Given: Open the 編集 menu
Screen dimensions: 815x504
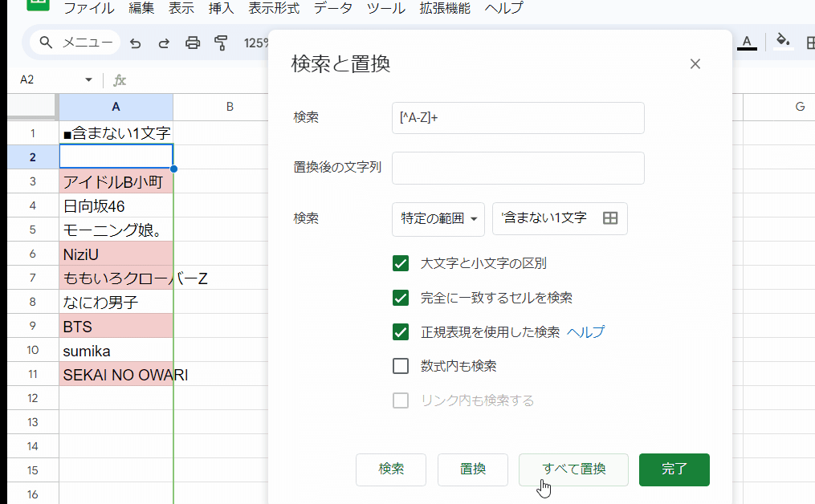Looking at the screenshot, I should [x=141, y=8].
